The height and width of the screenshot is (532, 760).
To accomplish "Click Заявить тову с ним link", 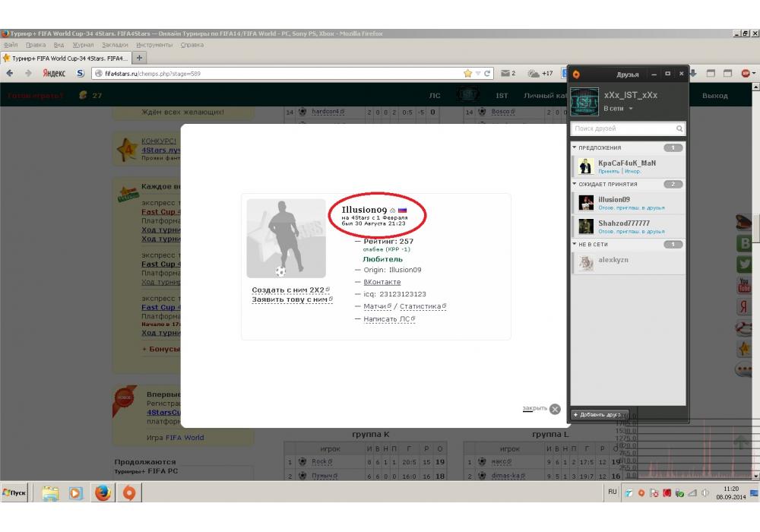I will [x=292, y=299].
